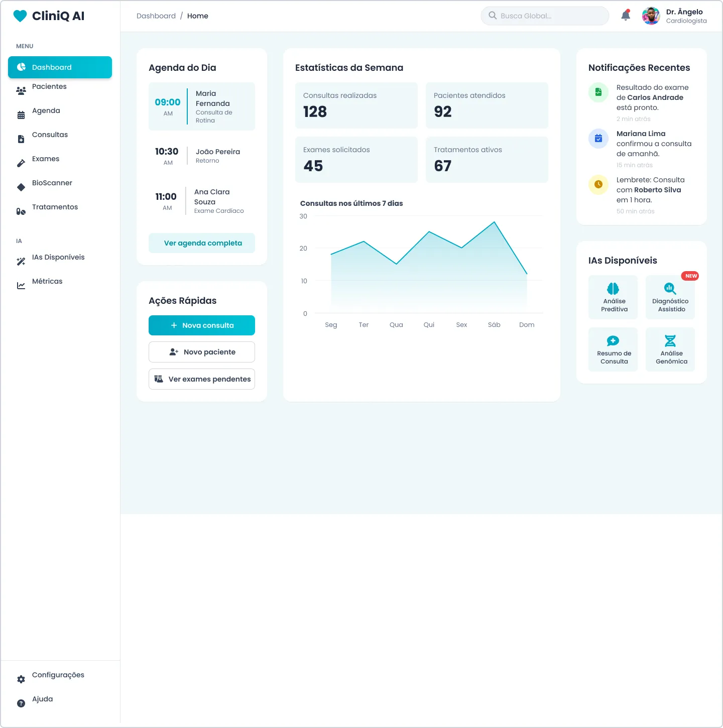The height and width of the screenshot is (728, 723).
Task: Click the blue calendar confirmation icon
Action: [598, 139]
